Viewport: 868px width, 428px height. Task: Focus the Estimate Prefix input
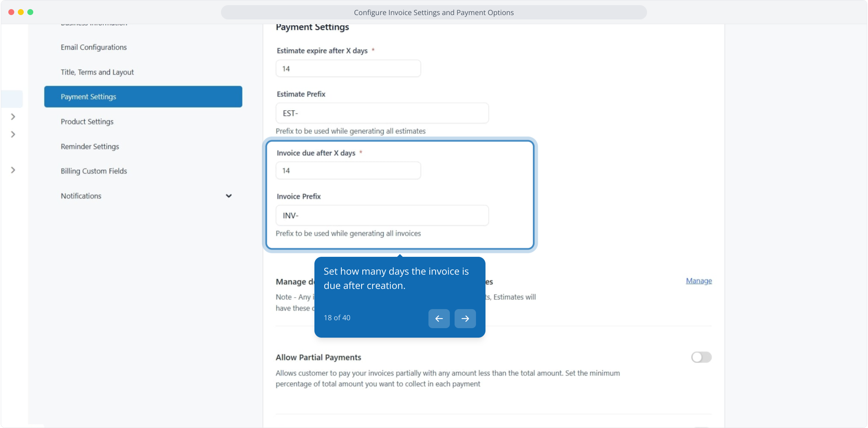coord(382,113)
